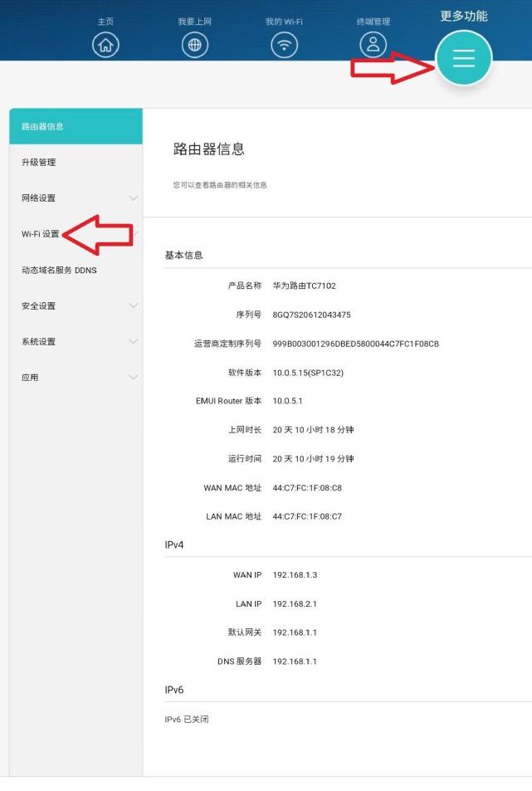Click the IPv4 section title

pyautogui.click(x=174, y=544)
